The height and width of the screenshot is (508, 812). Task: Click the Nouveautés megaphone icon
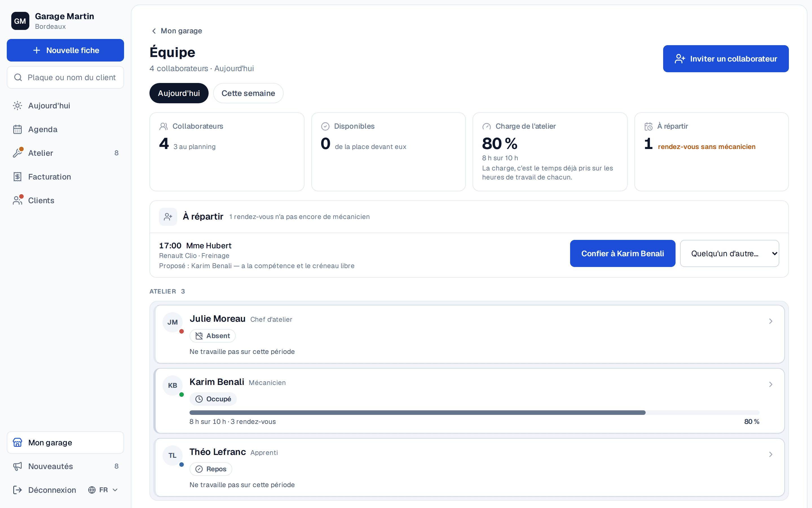(x=17, y=466)
